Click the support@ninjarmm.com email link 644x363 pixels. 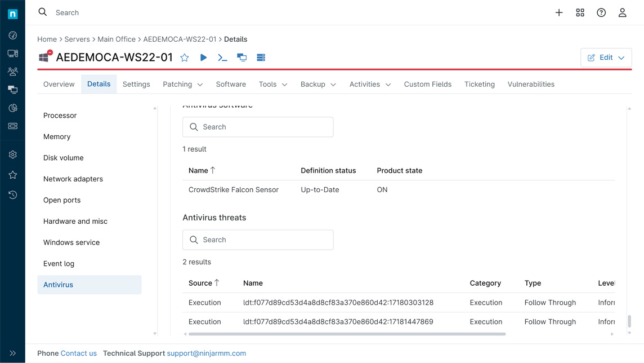[x=206, y=353]
